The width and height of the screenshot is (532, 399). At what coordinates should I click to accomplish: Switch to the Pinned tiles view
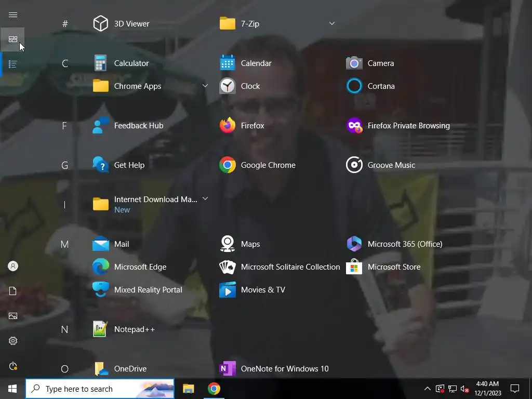[13, 39]
